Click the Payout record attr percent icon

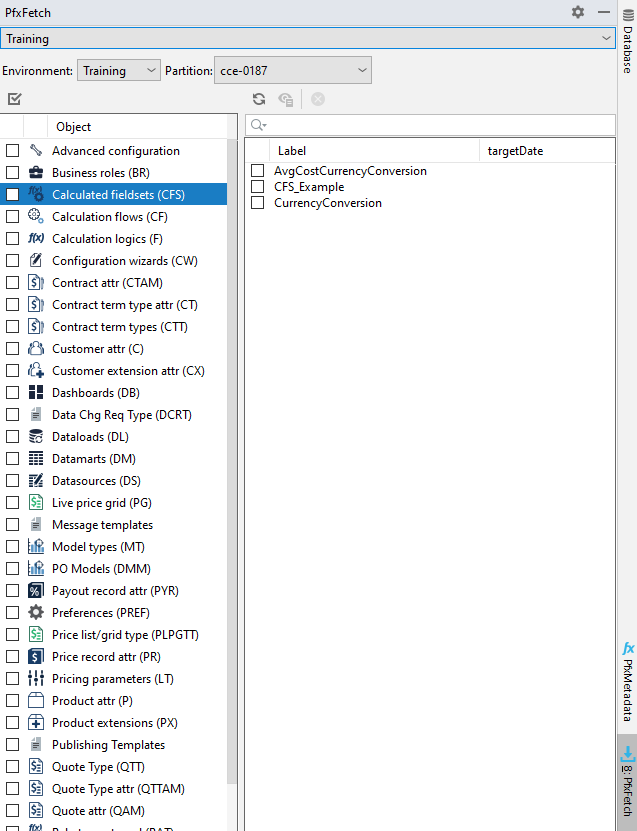tap(36, 591)
